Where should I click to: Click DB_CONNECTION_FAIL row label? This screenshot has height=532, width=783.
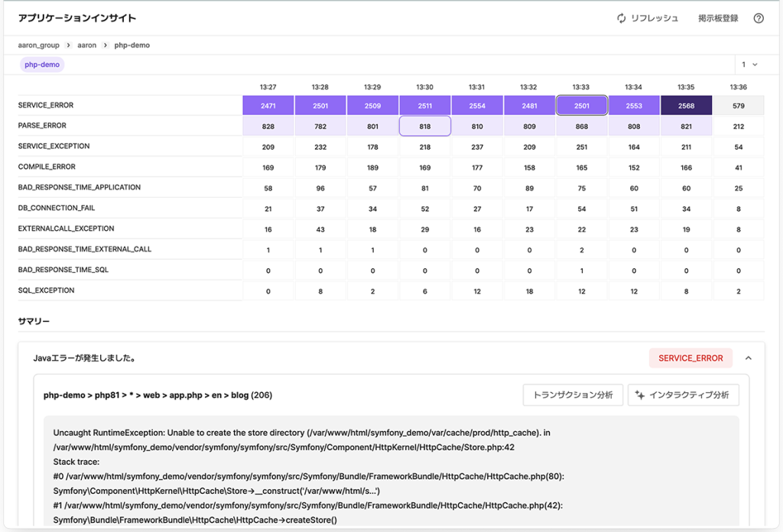point(57,208)
